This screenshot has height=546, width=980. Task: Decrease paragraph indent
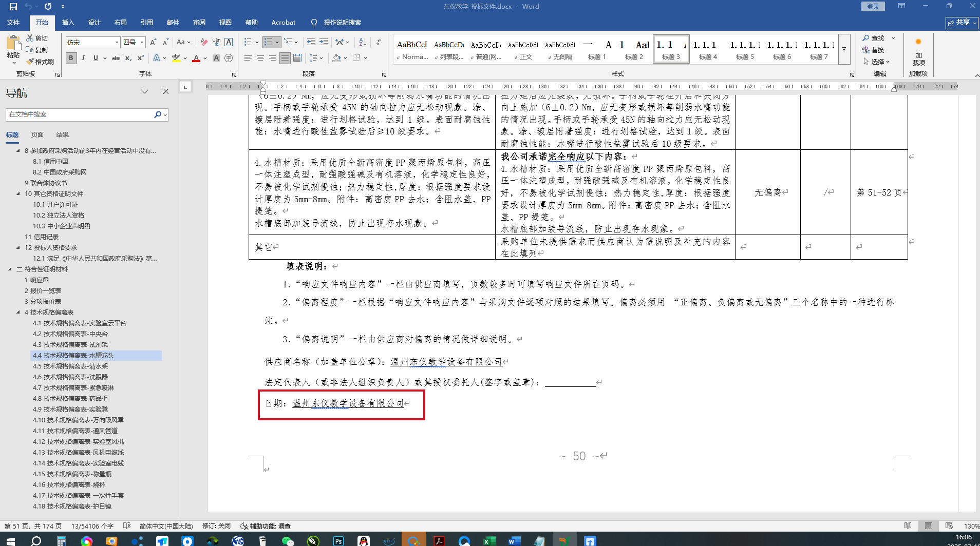click(x=311, y=42)
